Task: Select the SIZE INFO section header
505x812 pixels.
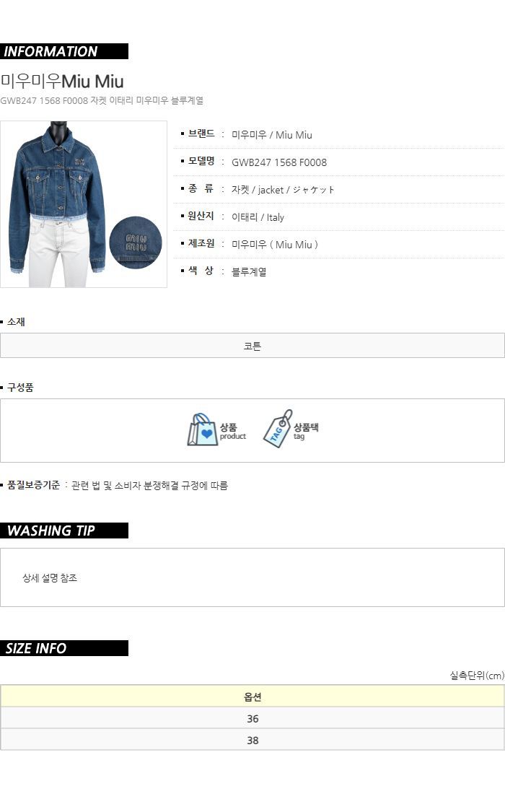Action: click(64, 648)
